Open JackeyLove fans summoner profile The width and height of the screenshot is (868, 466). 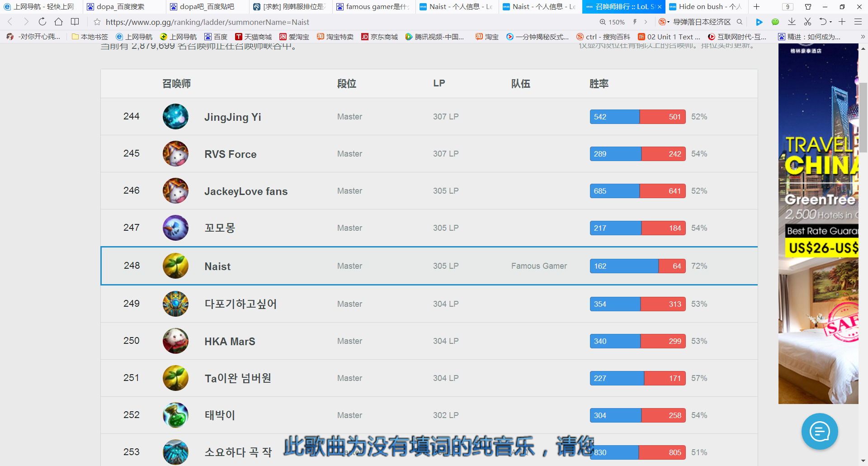(x=246, y=191)
